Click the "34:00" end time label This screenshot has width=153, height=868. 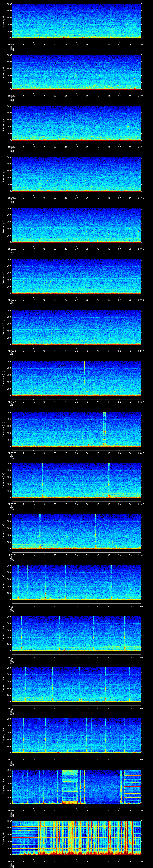click(x=141, y=657)
